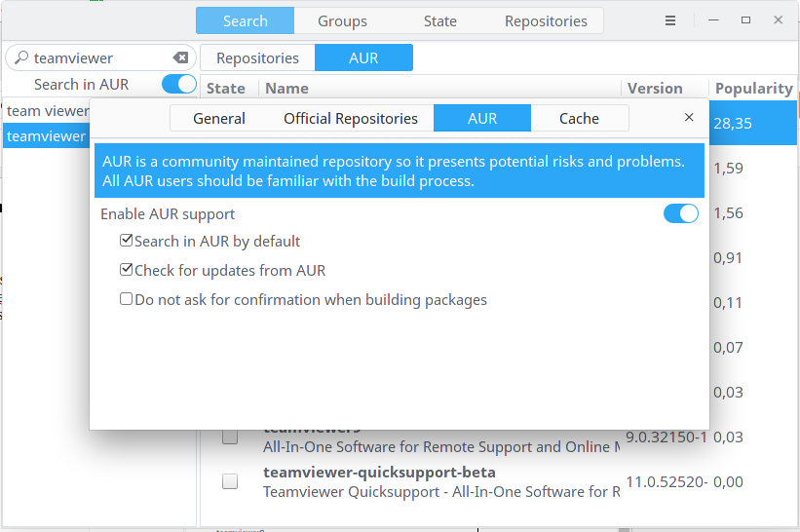Clear the teamviewer search text

180,57
